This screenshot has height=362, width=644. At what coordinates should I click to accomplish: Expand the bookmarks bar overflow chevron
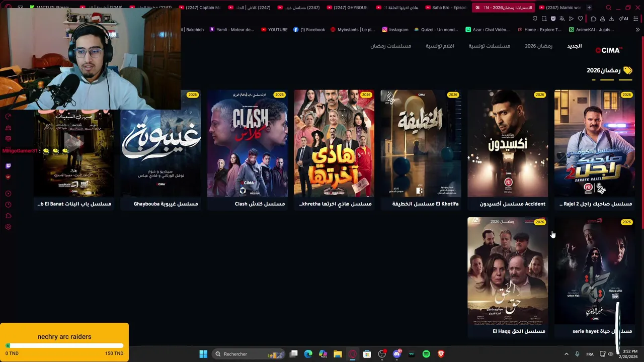[637, 30]
